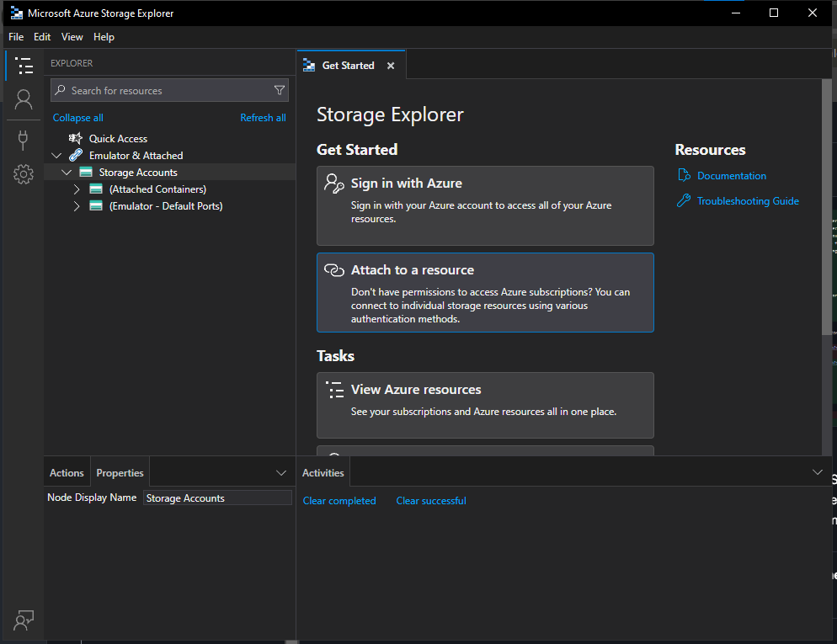Click the Connect plug icon in the sidebar
Viewport: 837px width, 644px height.
point(24,138)
